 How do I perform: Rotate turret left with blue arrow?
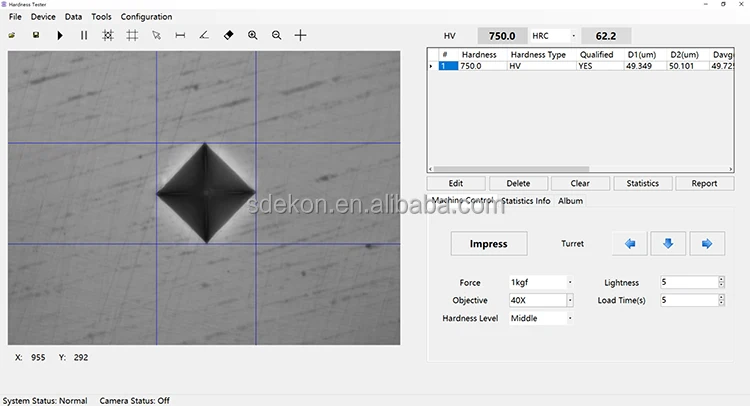pos(629,243)
